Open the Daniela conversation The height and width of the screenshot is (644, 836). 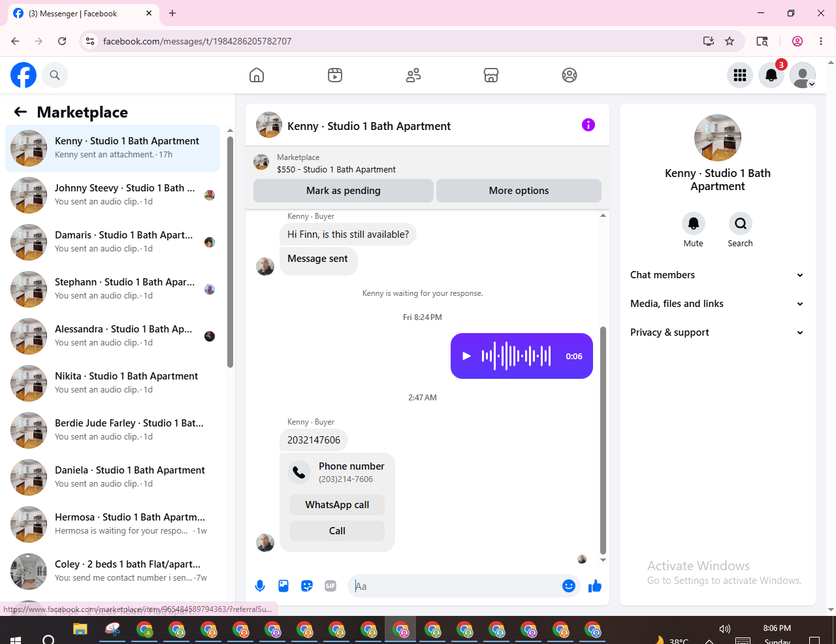pyautogui.click(x=112, y=477)
